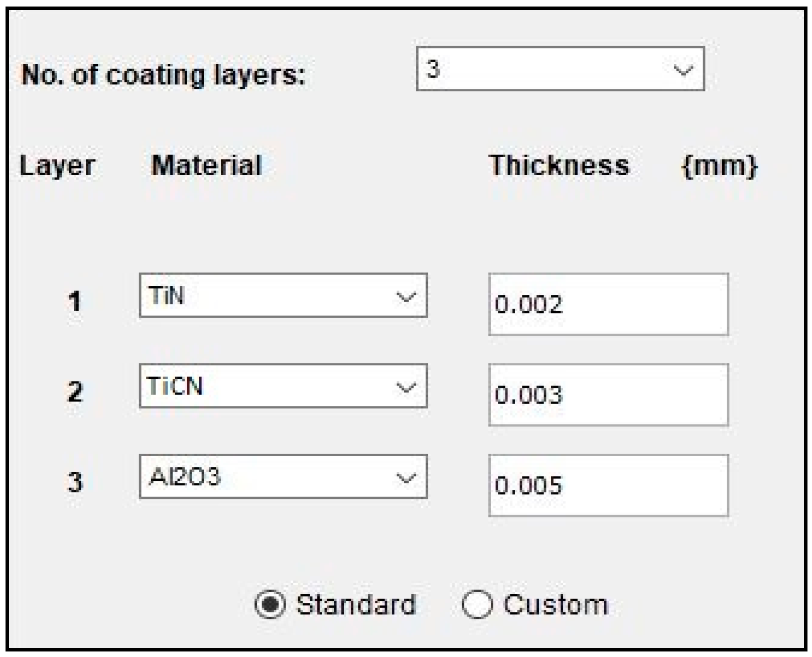Open the TiCN material dropdown
Screen dimensions: 812x657
pyautogui.click(x=283, y=386)
